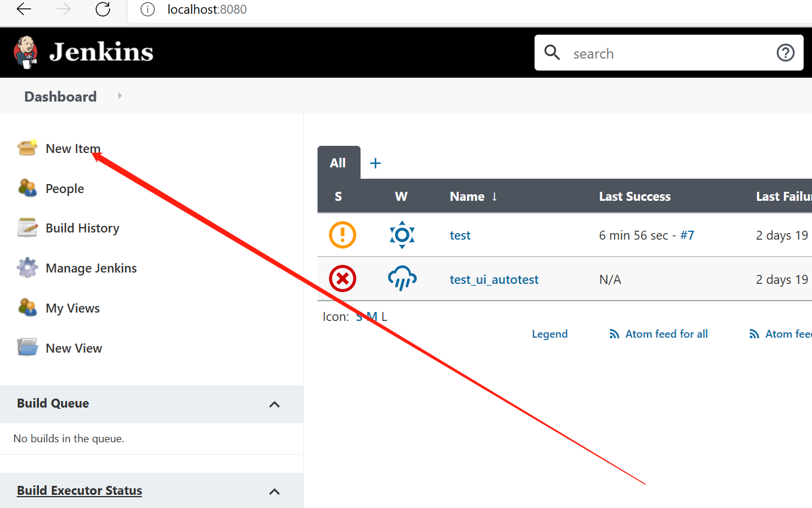The width and height of the screenshot is (812, 508).
Task: Click the New Item box icon
Action: (28, 148)
